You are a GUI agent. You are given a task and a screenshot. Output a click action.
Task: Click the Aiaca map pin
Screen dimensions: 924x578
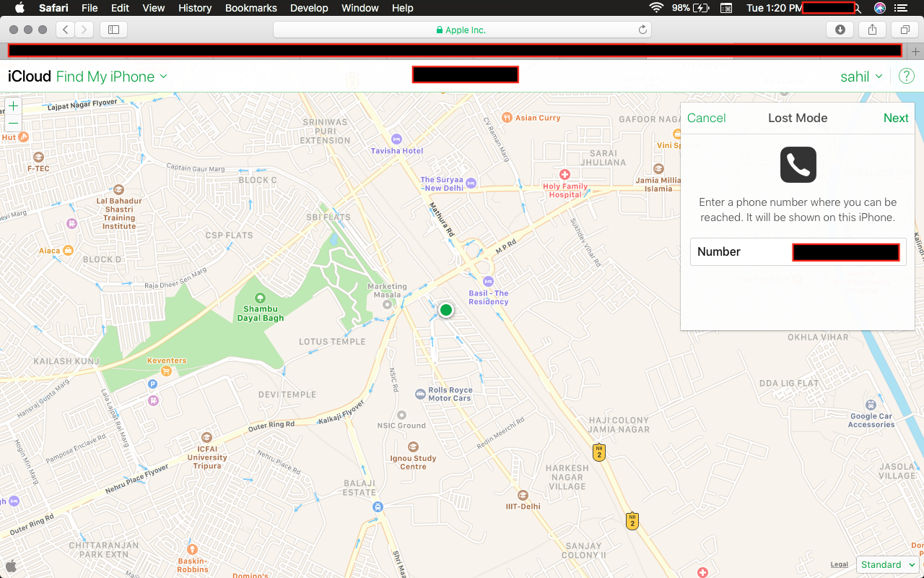(68, 250)
